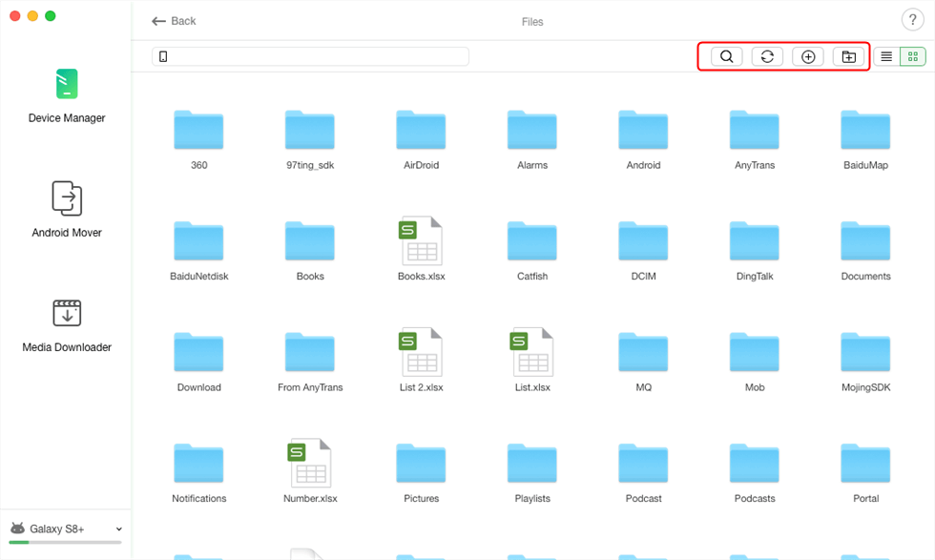Select the List.xlsx file
The width and height of the screenshot is (935, 560).
pos(532,360)
